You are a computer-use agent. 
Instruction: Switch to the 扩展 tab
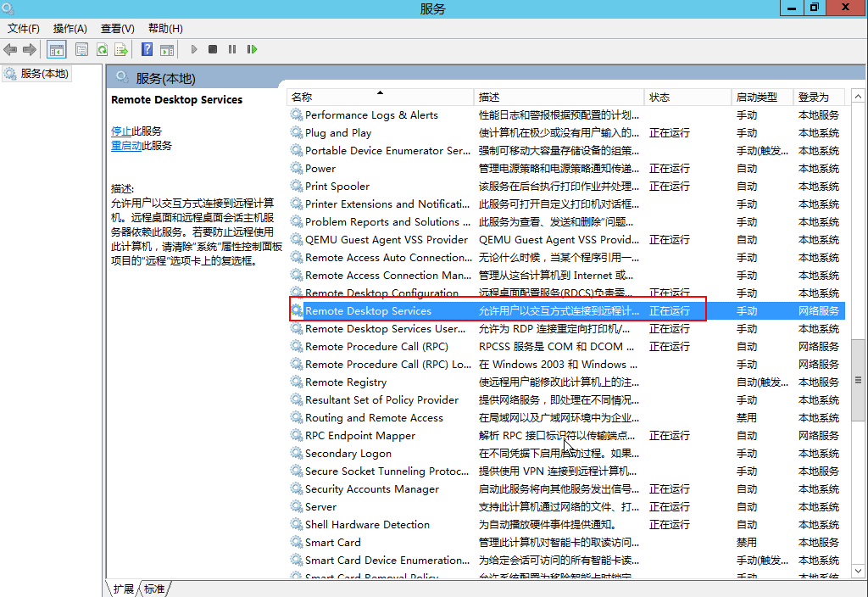click(x=124, y=589)
